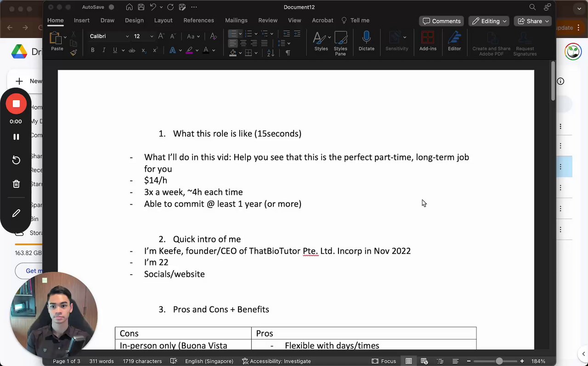Stop recording with the red button
Screen dimensions: 588x366
tap(16, 104)
